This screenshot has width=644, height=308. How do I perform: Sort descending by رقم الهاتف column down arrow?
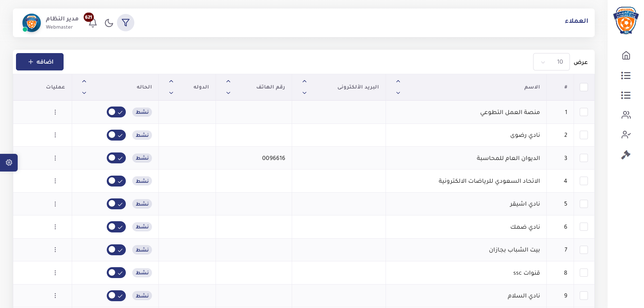click(x=228, y=93)
